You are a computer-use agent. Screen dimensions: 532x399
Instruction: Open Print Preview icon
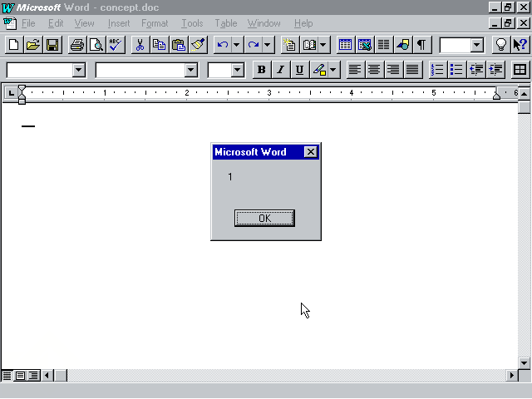96,45
